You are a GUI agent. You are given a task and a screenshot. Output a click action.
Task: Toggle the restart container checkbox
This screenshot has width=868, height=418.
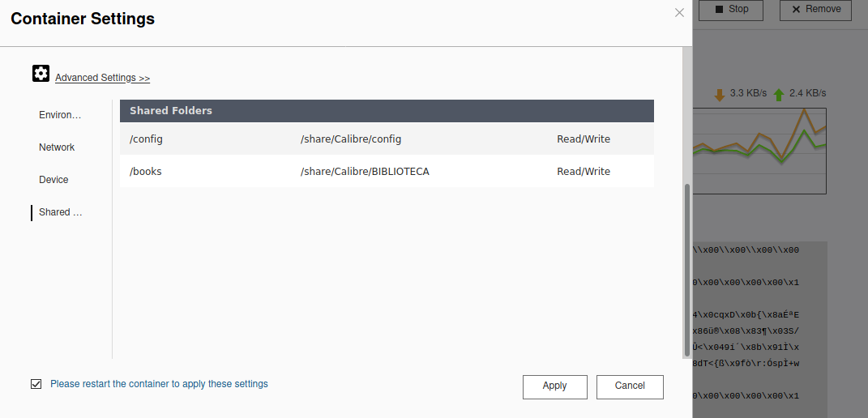tap(36, 384)
